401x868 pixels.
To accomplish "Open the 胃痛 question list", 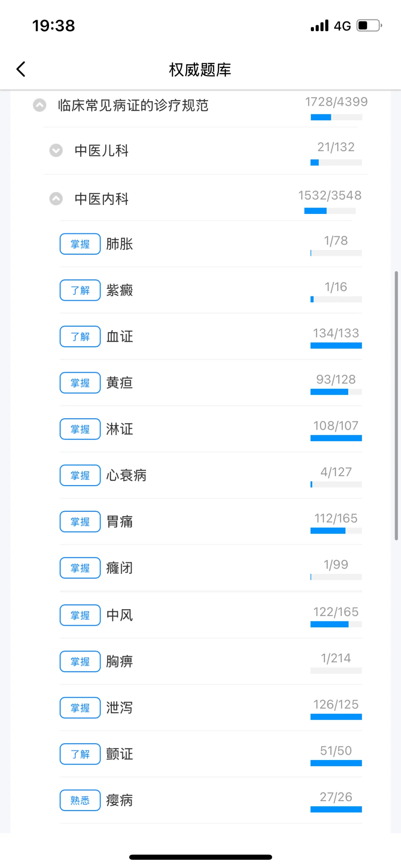I will 211,521.
